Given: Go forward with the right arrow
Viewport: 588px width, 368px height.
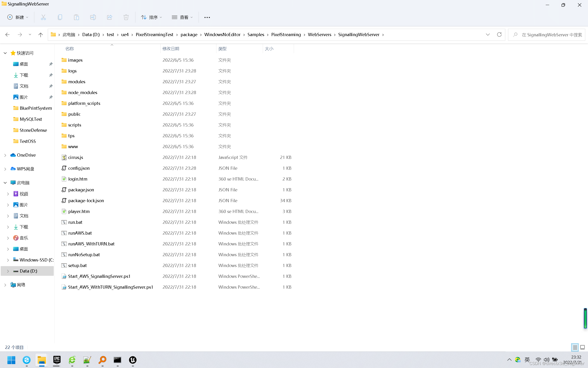Looking at the screenshot, I should pyautogui.click(x=20, y=34).
